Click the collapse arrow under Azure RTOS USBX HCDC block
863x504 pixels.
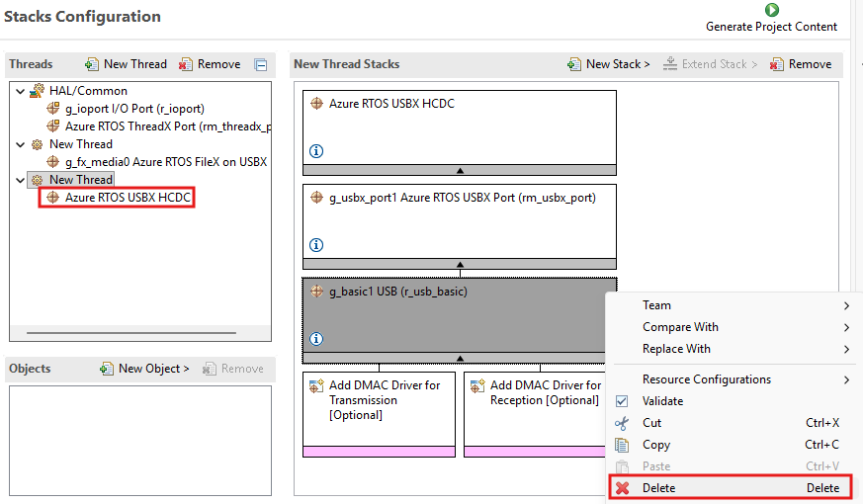click(x=460, y=171)
